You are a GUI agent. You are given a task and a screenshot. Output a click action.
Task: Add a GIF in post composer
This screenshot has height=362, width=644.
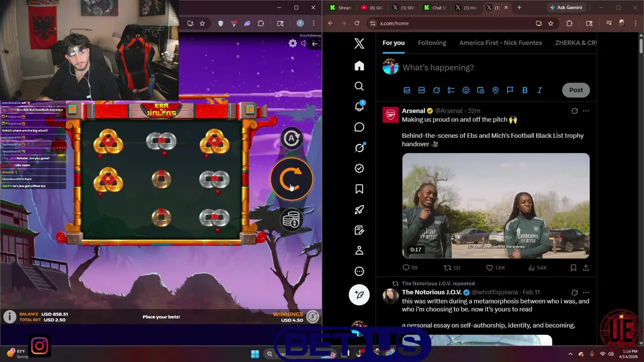coord(422,90)
